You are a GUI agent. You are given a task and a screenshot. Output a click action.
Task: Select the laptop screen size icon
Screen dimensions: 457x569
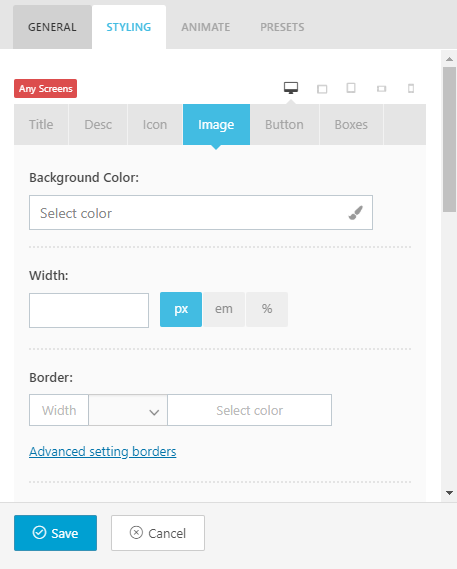point(322,89)
